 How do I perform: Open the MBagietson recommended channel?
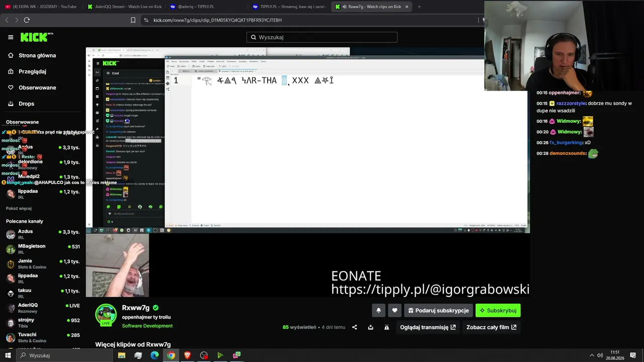(43, 249)
